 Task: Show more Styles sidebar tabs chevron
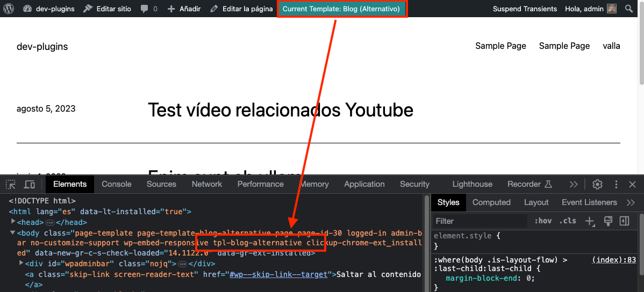631,202
